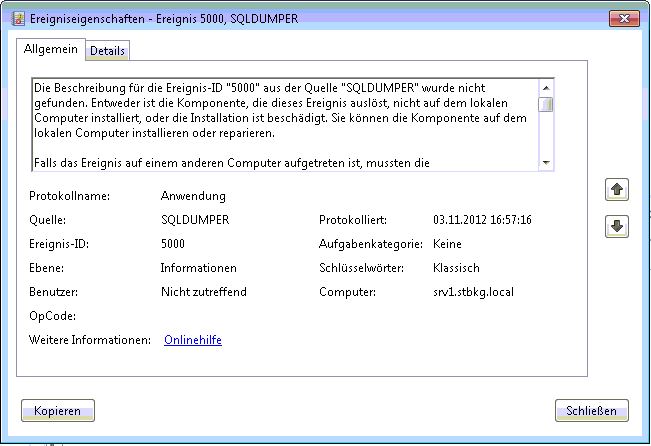Click the description box scrollbar thumb
The image size is (651, 446).
click(545, 104)
